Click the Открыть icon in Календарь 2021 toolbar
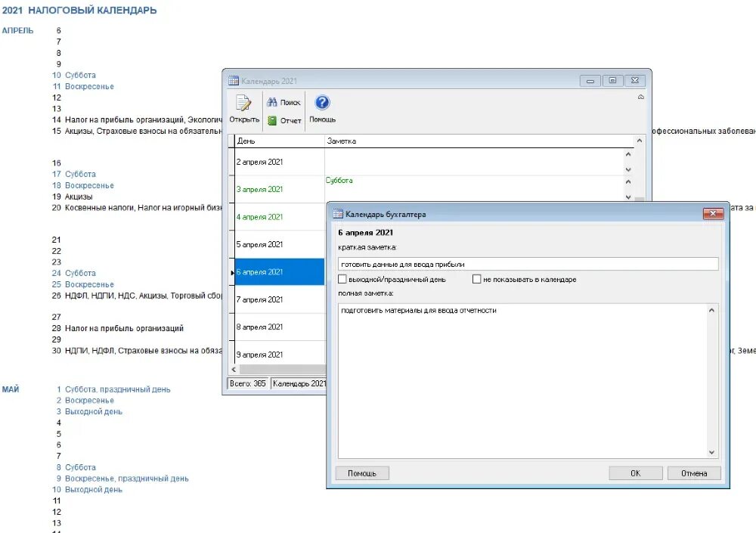This screenshot has width=756, height=533. (243, 104)
